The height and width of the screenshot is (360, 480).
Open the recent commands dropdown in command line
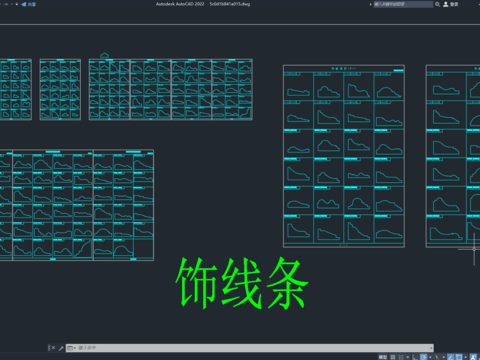(71, 348)
